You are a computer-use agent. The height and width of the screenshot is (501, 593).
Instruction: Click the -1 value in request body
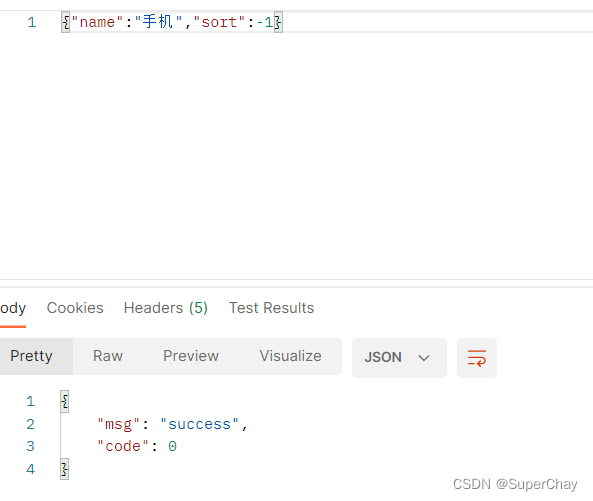[x=265, y=22]
